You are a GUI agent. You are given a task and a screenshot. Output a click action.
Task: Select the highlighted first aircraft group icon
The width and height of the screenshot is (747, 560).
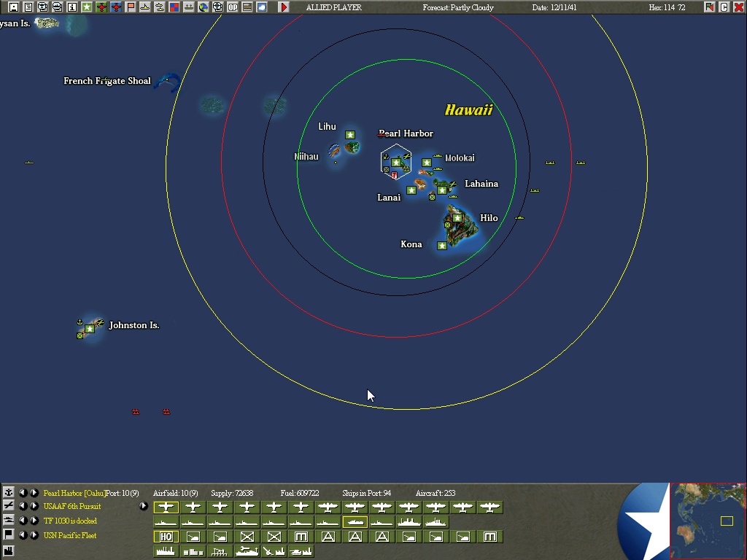166,507
